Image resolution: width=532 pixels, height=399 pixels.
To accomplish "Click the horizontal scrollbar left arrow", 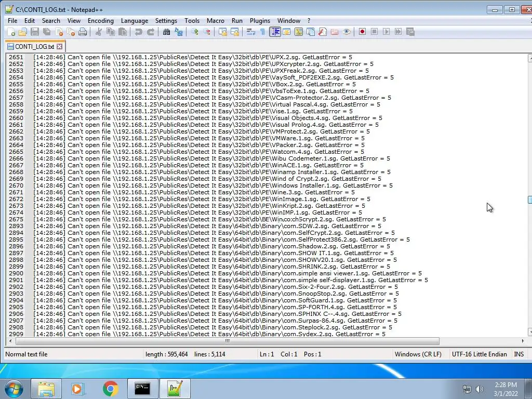I will (10, 341).
